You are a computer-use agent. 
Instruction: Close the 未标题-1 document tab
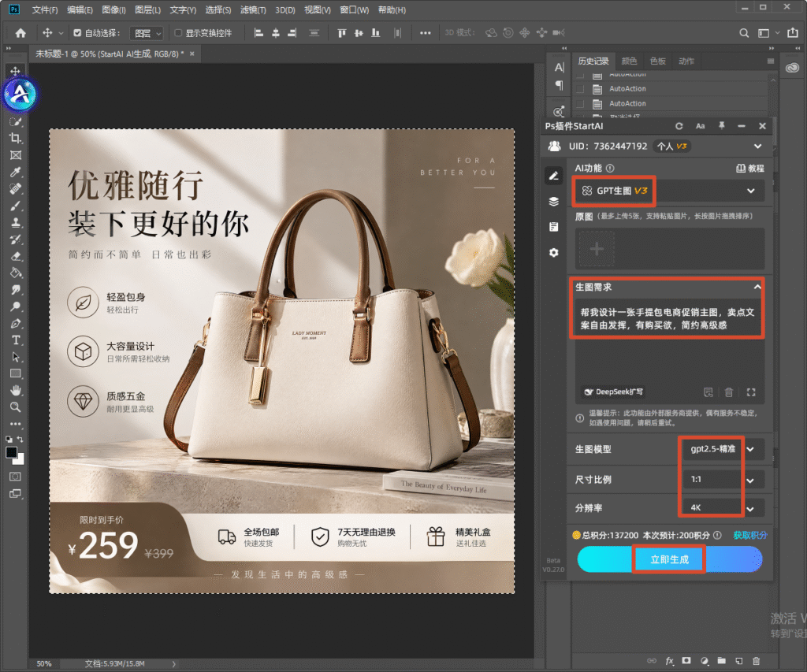(192, 54)
